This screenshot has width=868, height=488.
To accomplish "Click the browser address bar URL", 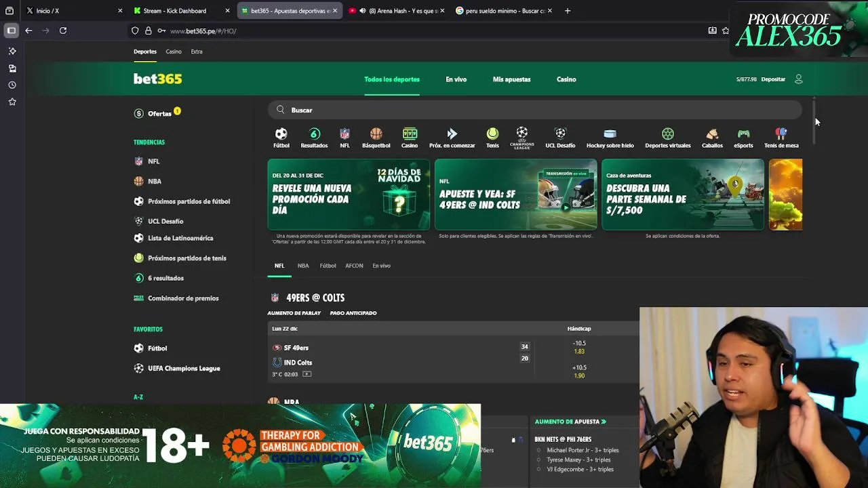I will point(203,31).
